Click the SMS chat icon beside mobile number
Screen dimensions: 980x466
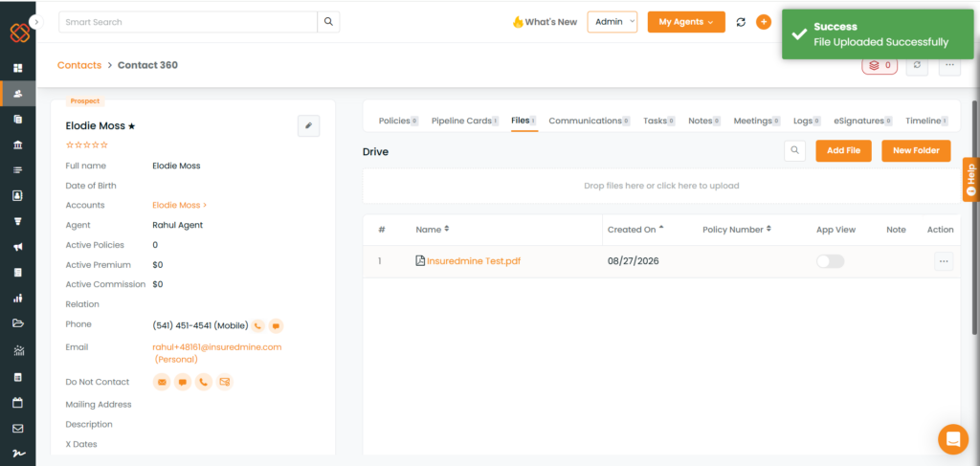tap(276, 325)
